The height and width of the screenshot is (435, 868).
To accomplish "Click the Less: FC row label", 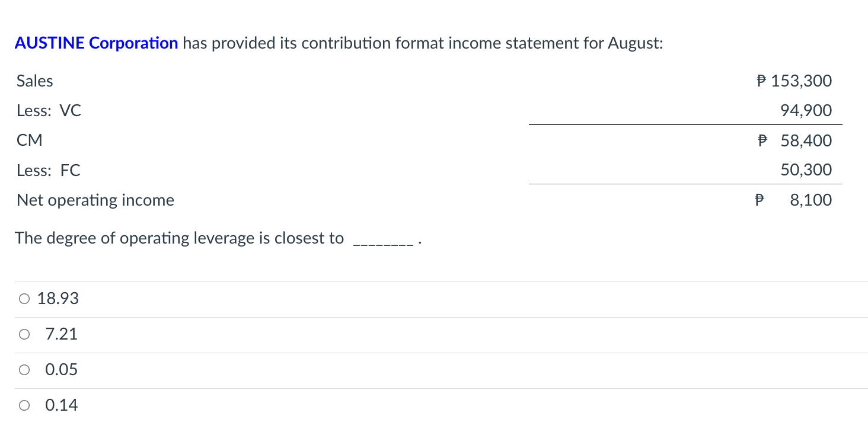I will [48, 170].
